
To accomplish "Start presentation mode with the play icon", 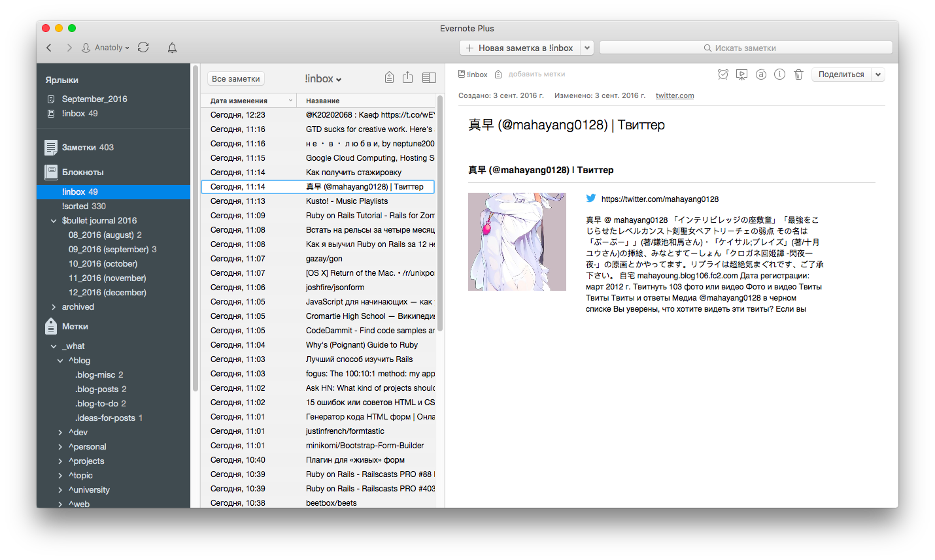I will click(x=741, y=74).
